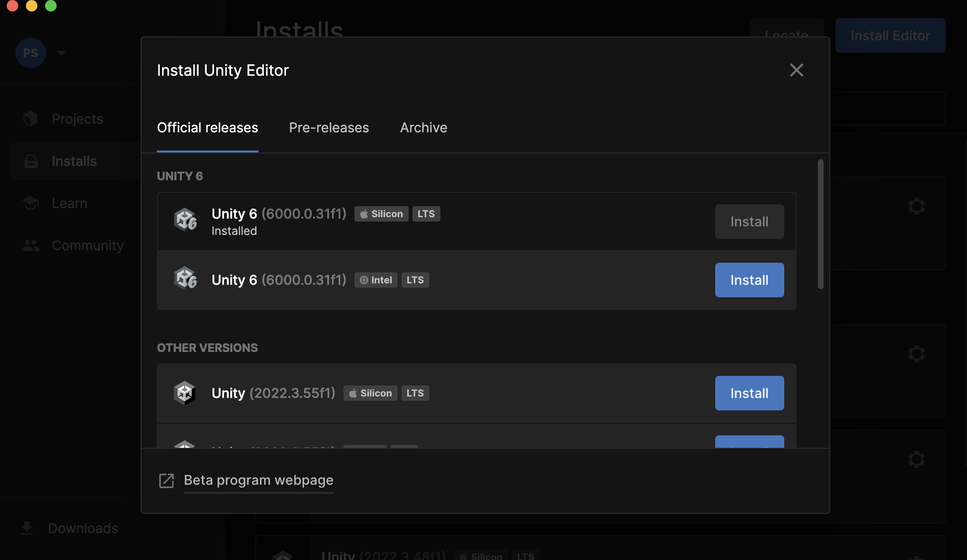Close the Install Unity Editor dialog

(796, 70)
